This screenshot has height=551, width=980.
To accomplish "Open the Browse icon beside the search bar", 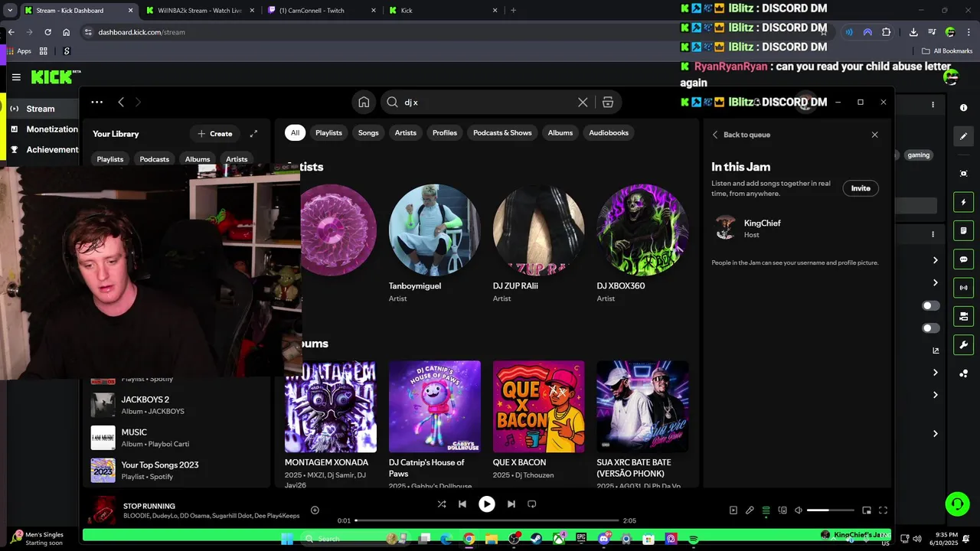I will coord(608,103).
